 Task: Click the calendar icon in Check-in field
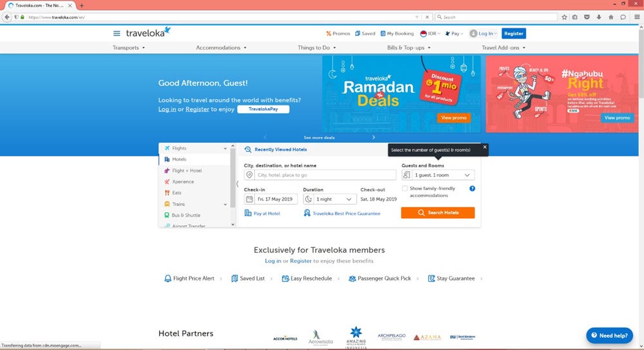coord(249,199)
